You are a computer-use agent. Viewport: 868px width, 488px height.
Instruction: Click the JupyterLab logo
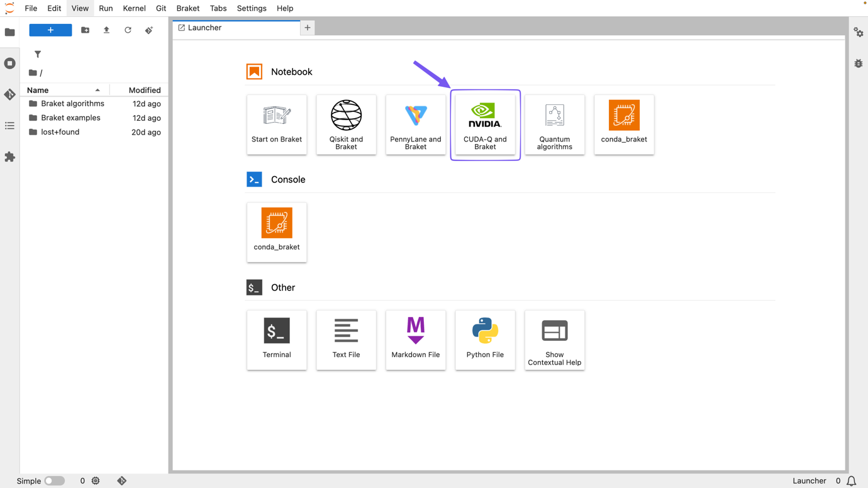coord(9,8)
